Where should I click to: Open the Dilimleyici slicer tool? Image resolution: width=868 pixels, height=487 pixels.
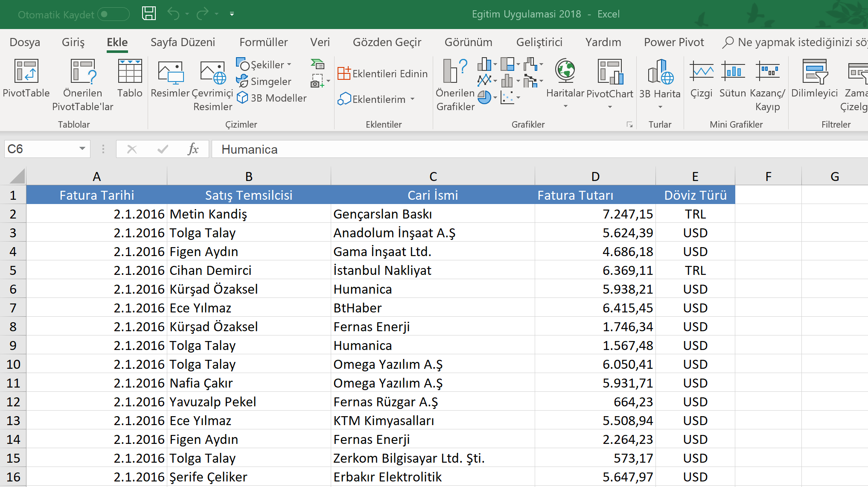tap(814, 71)
